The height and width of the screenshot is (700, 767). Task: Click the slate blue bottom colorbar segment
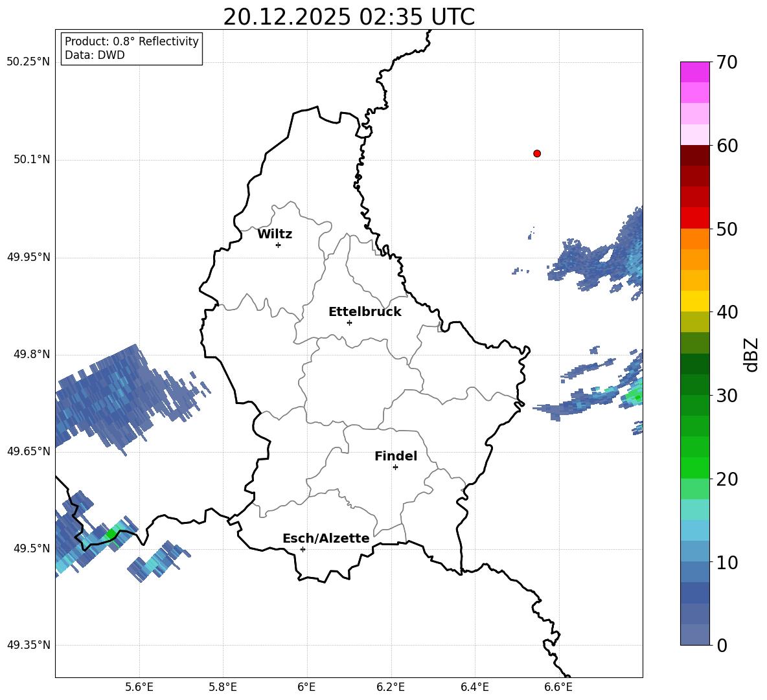pyautogui.click(x=694, y=635)
